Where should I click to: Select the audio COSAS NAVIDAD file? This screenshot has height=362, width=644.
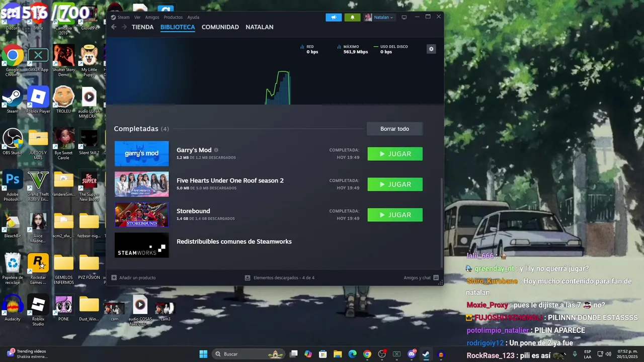(x=140, y=310)
